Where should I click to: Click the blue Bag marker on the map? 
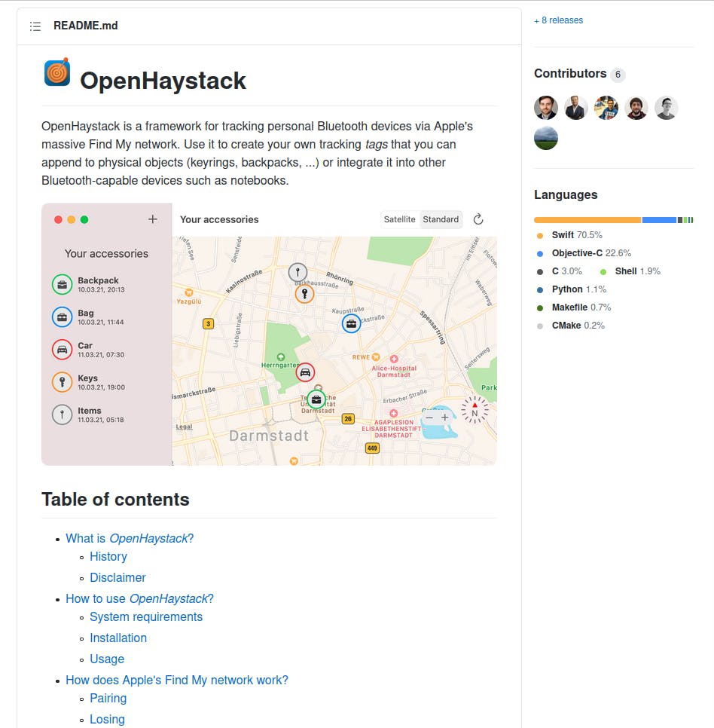click(351, 323)
